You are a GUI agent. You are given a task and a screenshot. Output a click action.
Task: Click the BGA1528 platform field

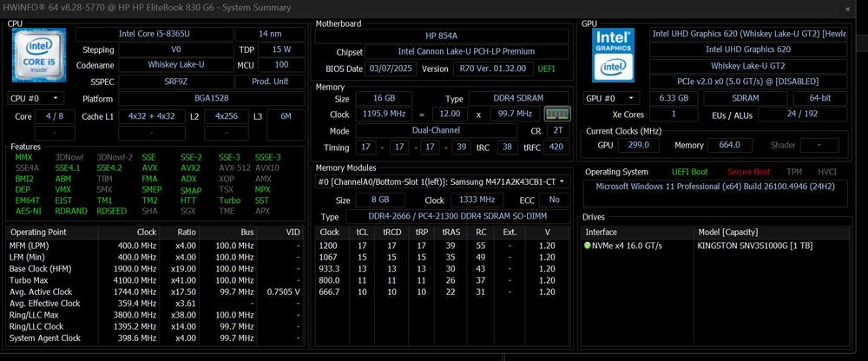click(212, 99)
